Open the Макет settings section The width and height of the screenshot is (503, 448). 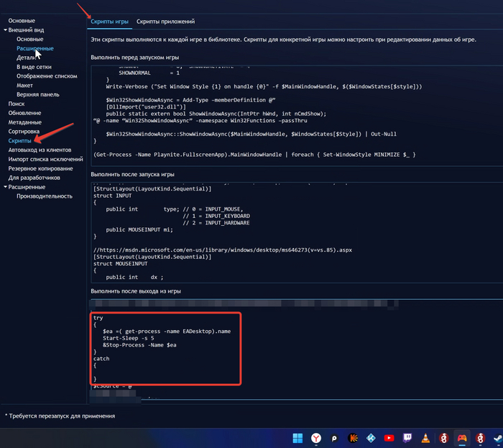point(24,86)
